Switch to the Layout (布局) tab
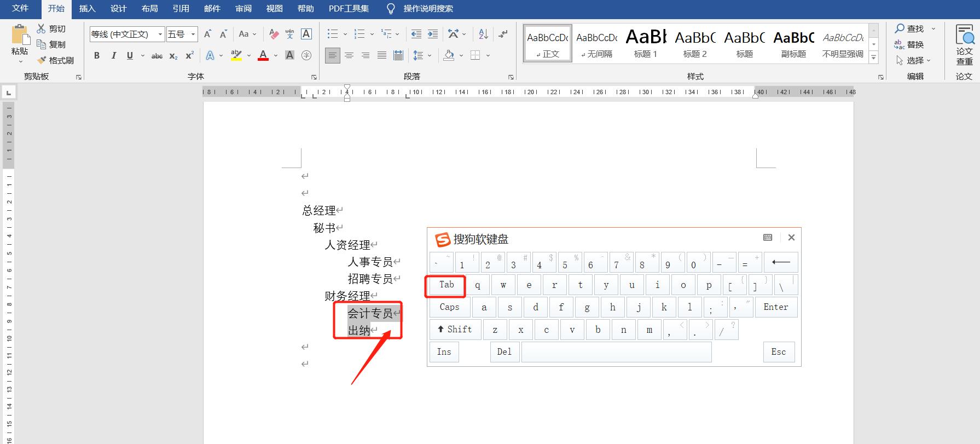This screenshot has height=444, width=980. [149, 9]
